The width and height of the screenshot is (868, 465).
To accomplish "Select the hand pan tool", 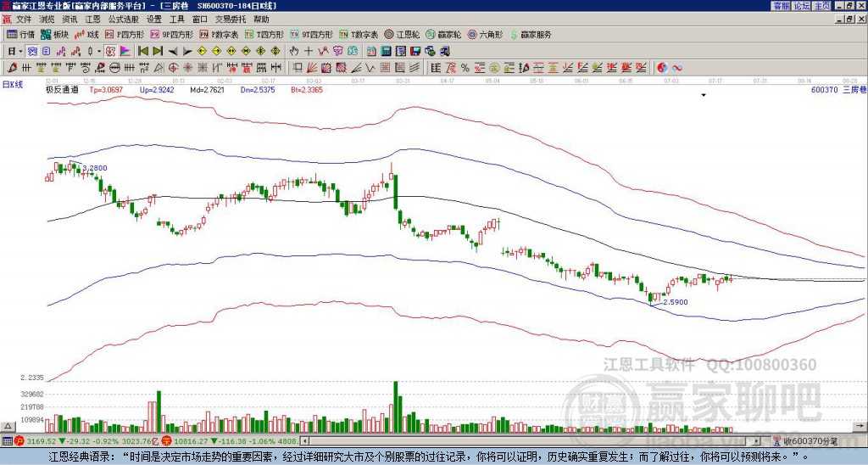I will pyautogui.click(x=294, y=52).
